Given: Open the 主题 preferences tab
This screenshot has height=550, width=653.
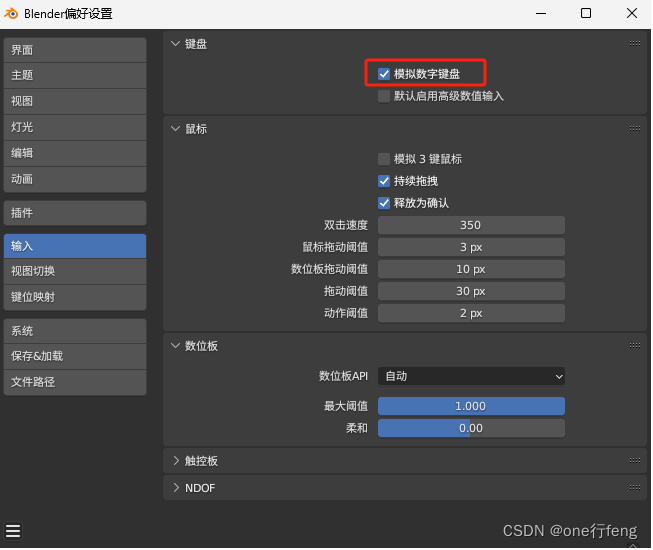Looking at the screenshot, I should (x=75, y=76).
